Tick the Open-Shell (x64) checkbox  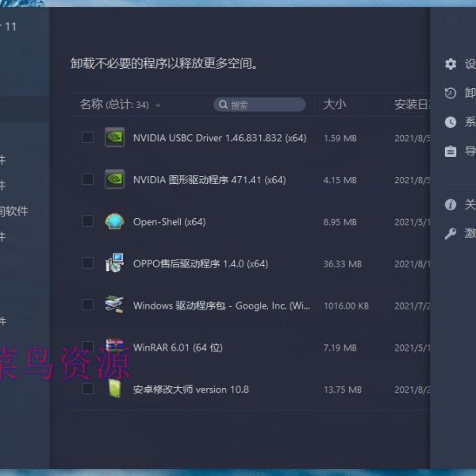click(x=88, y=221)
